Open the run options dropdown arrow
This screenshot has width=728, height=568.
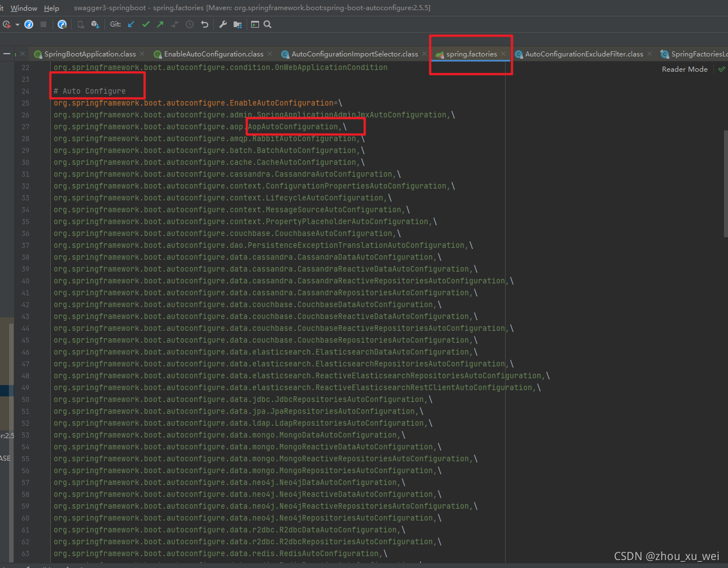pos(17,25)
